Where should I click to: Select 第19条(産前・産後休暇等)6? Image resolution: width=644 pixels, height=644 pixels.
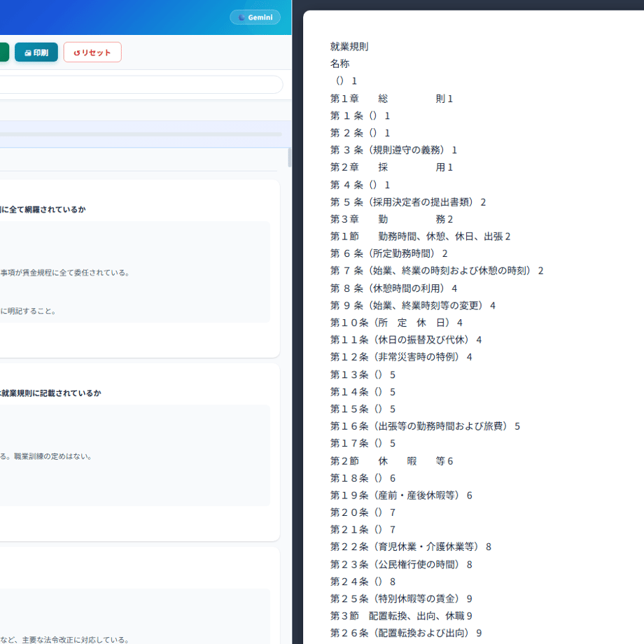[401, 496]
